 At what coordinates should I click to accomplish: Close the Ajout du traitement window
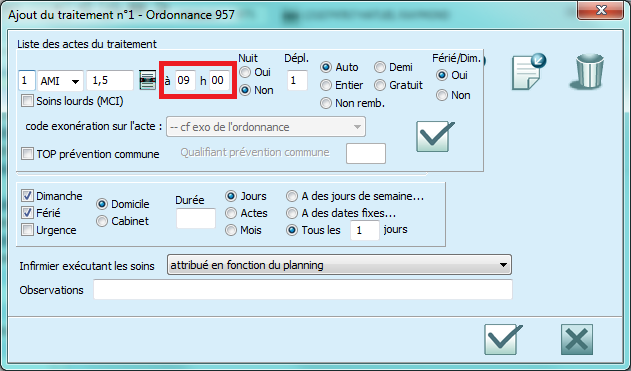coord(600,10)
